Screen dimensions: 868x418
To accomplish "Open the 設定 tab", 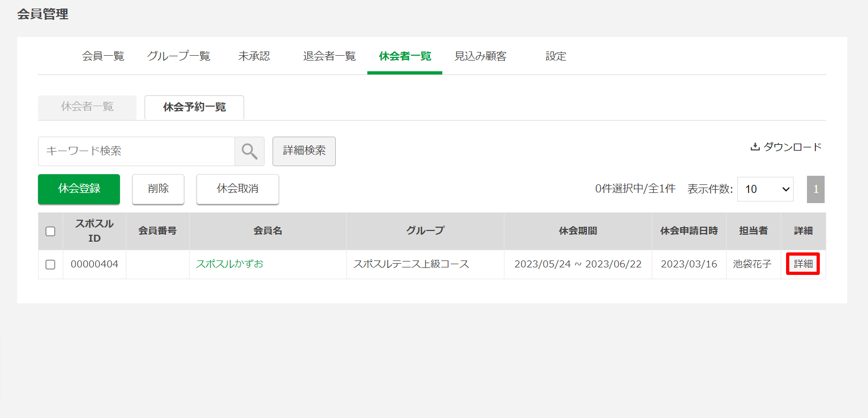I will pyautogui.click(x=556, y=56).
